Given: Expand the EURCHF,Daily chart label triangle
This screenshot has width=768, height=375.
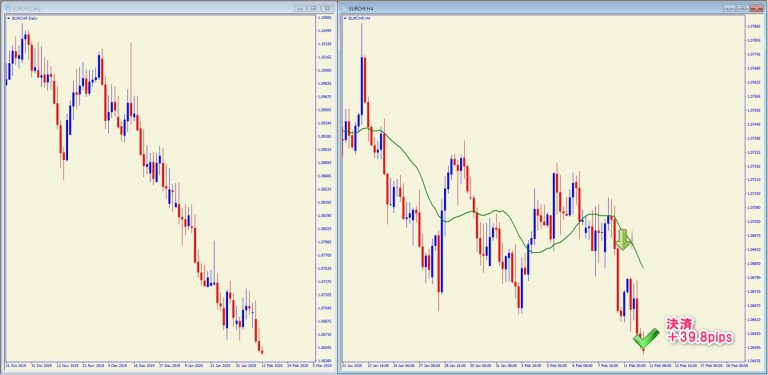Looking at the screenshot, I should (x=8, y=19).
